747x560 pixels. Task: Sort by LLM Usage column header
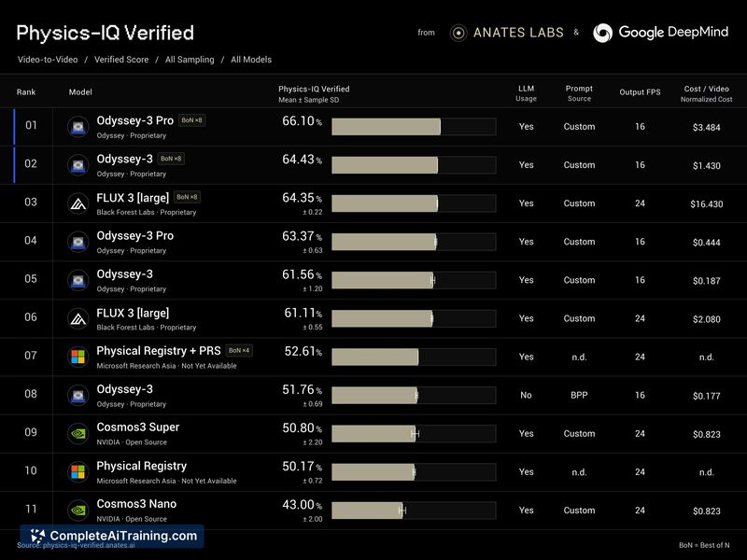click(526, 93)
